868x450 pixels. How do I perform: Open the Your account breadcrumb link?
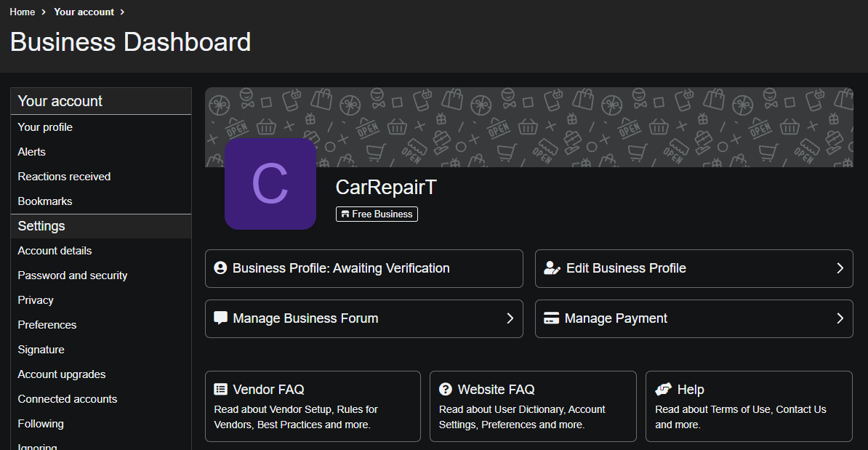84,12
